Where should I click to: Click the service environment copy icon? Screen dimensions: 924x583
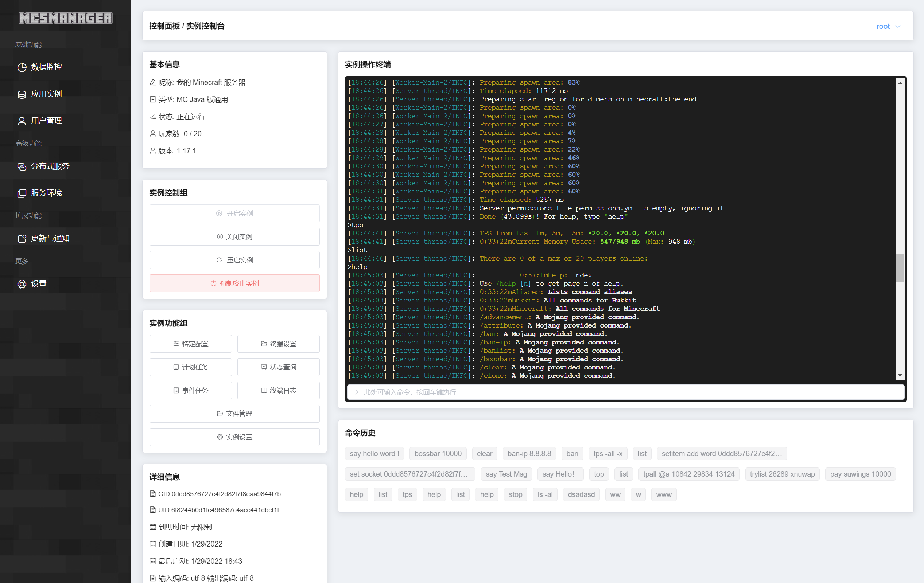[x=22, y=193]
